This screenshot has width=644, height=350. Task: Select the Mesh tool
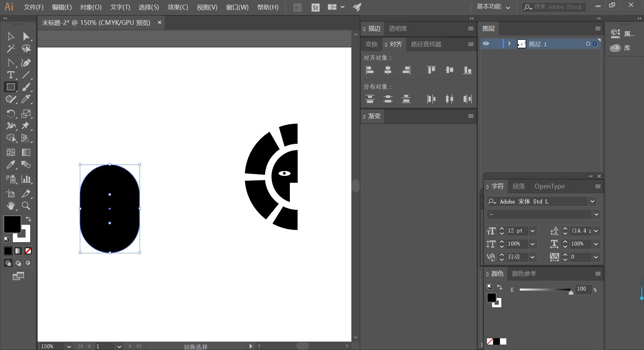point(11,152)
